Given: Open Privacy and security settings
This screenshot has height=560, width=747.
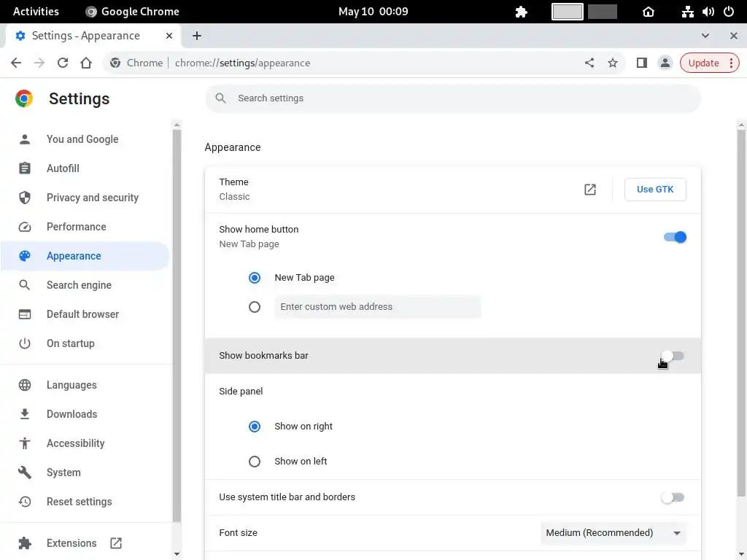Looking at the screenshot, I should [92, 198].
